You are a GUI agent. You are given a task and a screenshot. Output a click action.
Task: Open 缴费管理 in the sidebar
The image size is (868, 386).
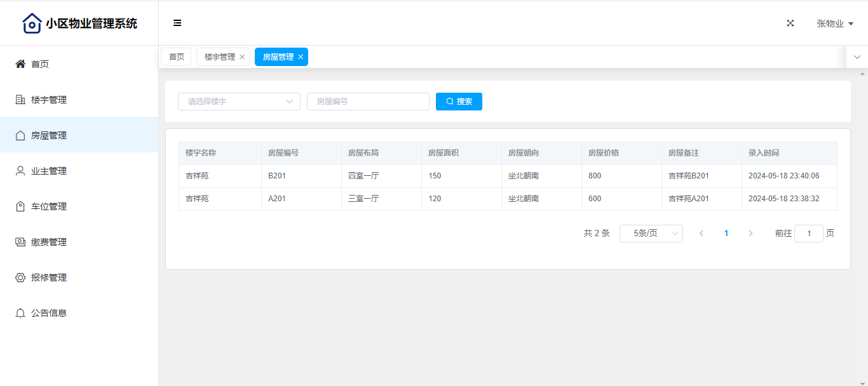(49, 242)
